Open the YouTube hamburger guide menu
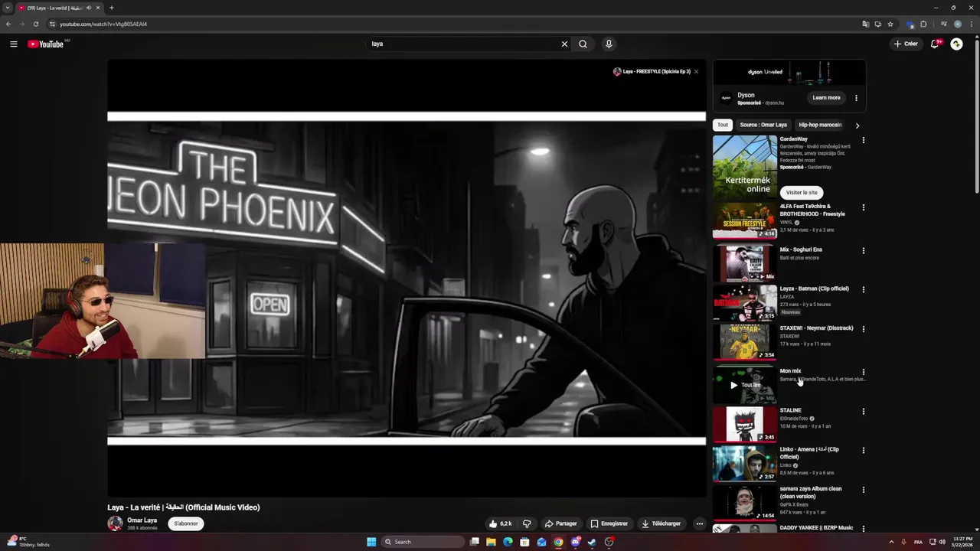This screenshot has height=551, width=980. [x=13, y=44]
